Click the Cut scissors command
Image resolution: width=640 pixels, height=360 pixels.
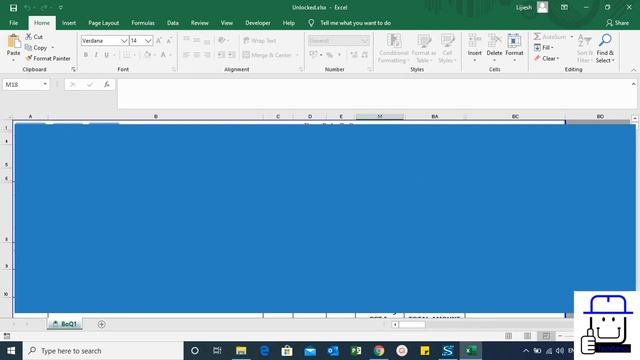[34, 37]
